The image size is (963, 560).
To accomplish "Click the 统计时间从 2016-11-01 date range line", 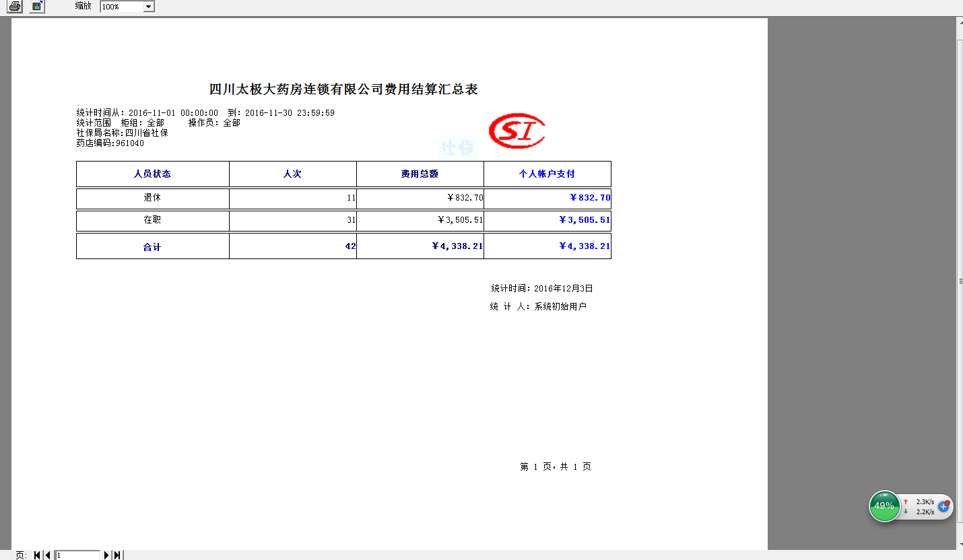I will coord(205,113).
